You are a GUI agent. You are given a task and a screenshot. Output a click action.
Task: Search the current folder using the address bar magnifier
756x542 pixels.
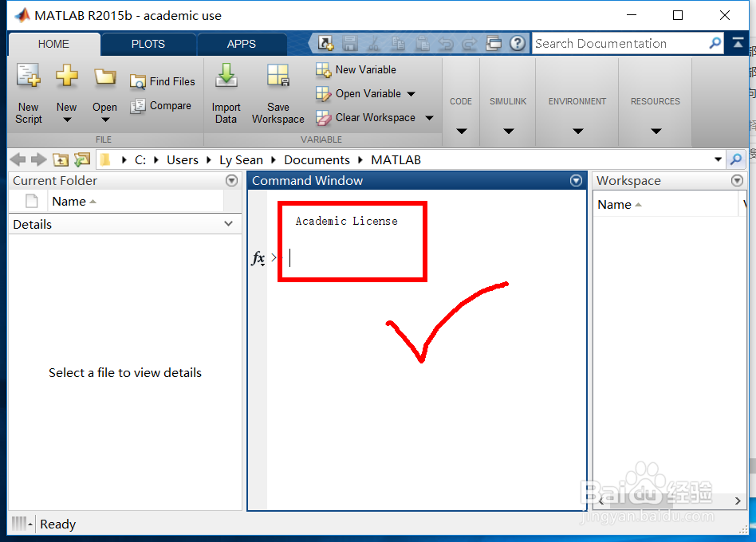[736, 159]
